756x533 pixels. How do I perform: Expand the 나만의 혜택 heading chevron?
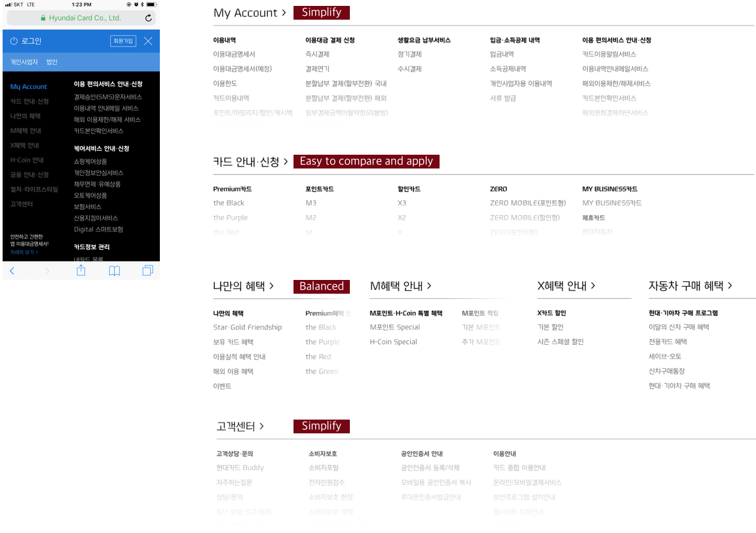pyautogui.click(x=271, y=286)
